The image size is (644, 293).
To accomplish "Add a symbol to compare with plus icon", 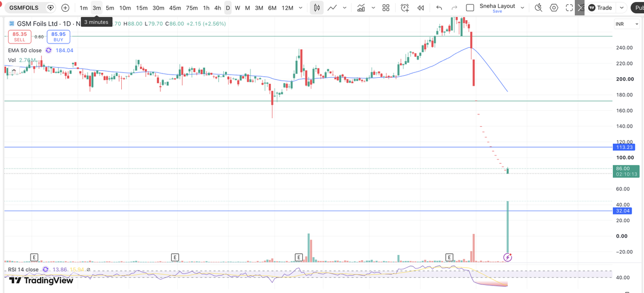I will (x=65, y=8).
